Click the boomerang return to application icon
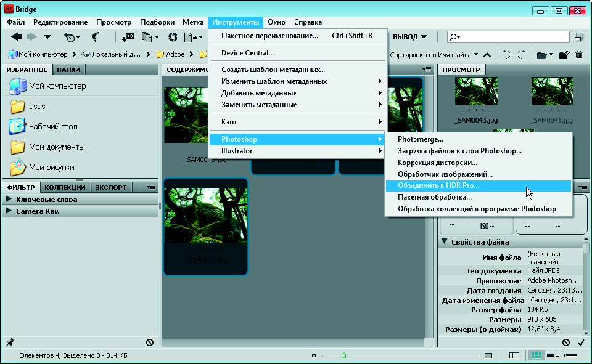592x364 pixels. click(x=96, y=37)
